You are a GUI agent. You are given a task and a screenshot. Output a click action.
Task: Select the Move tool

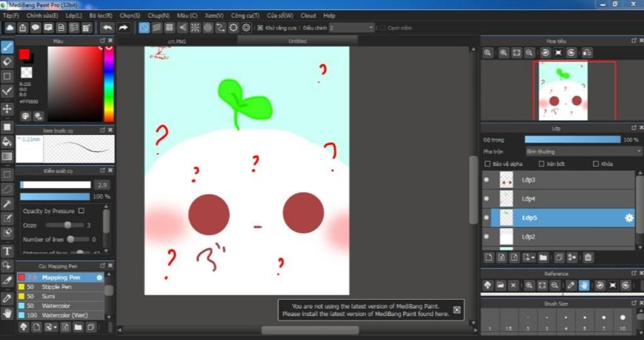[7, 109]
